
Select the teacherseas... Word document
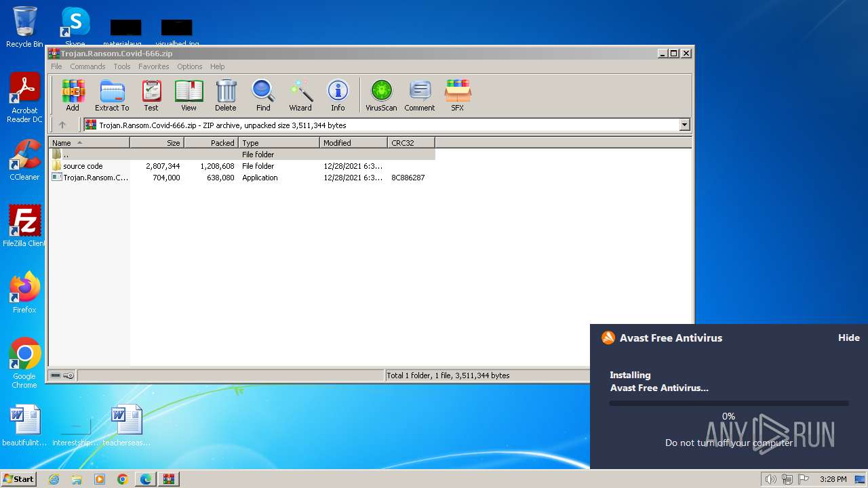tap(126, 426)
